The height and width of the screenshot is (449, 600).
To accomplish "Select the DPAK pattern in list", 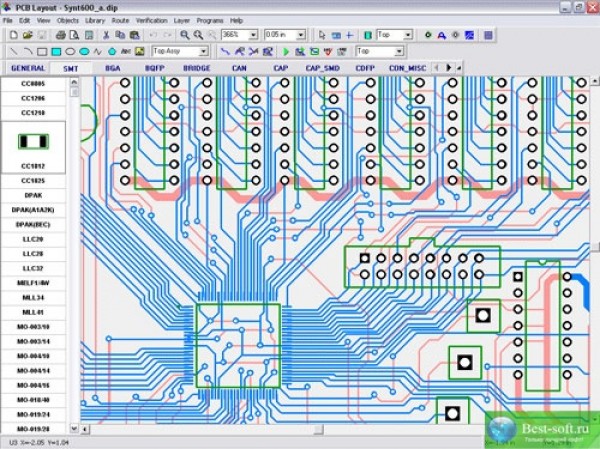I will tap(33, 195).
